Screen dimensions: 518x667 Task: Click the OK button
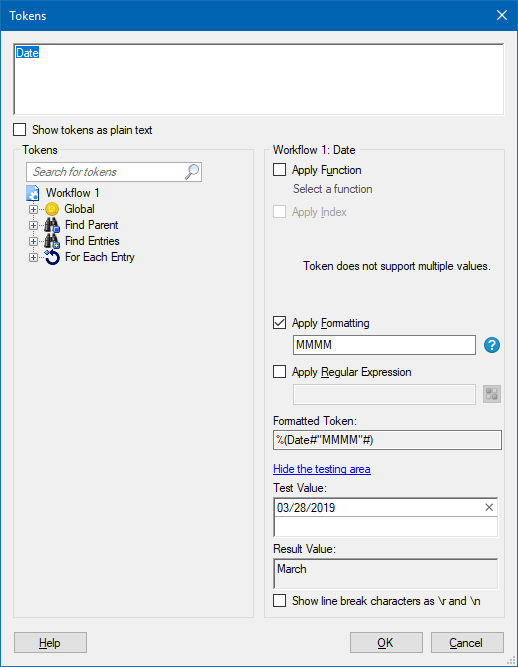(x=386, y=643)
